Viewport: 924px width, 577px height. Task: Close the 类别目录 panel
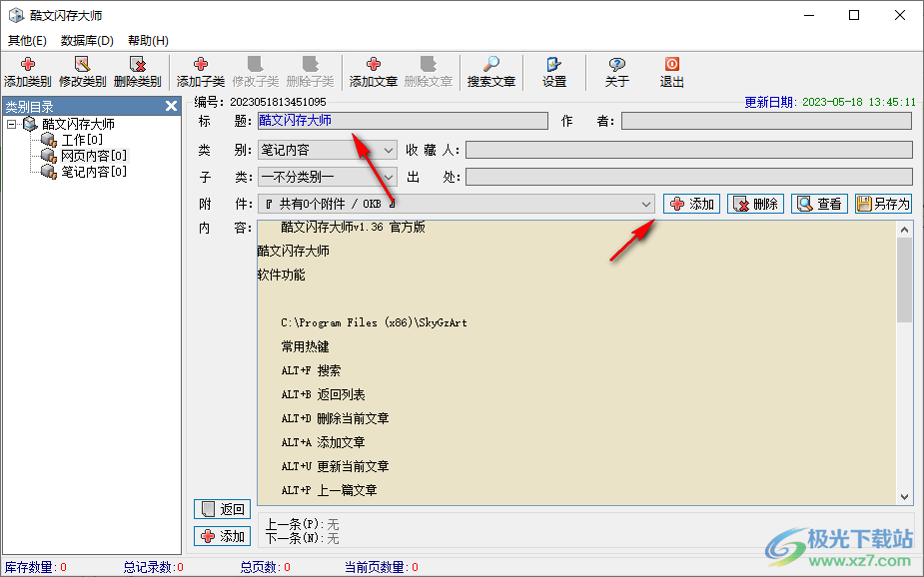172,106
